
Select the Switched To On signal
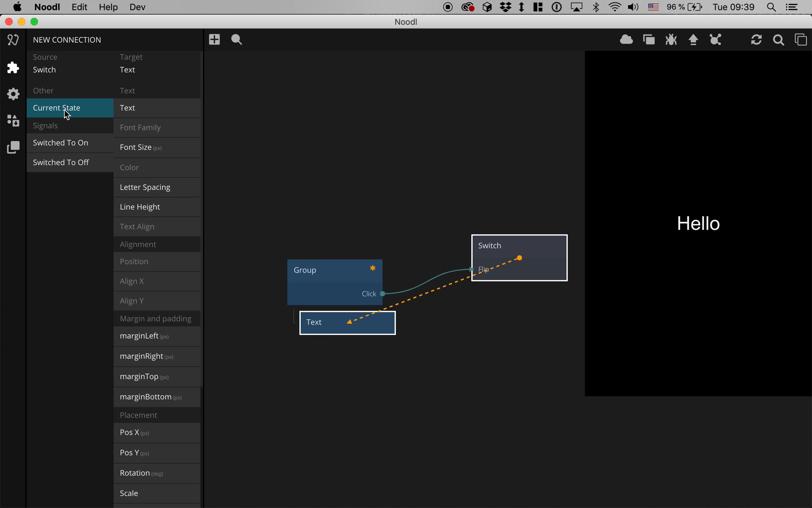click(x=70, y=143)
